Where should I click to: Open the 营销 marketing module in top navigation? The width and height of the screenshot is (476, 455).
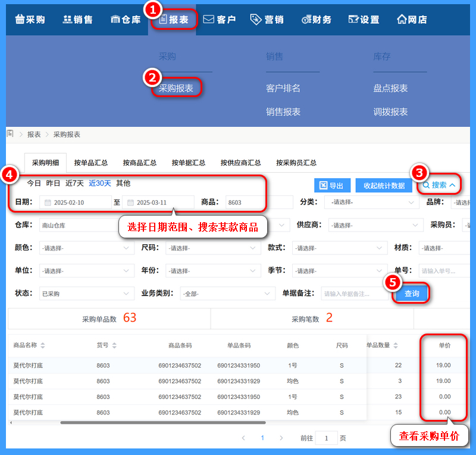pyautogui.click(x=267, y=20)
